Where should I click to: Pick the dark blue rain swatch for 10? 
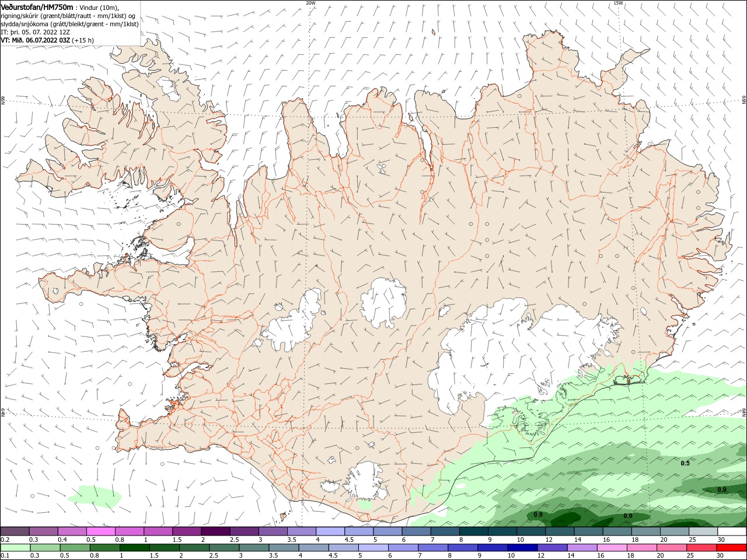coord(522,548)
